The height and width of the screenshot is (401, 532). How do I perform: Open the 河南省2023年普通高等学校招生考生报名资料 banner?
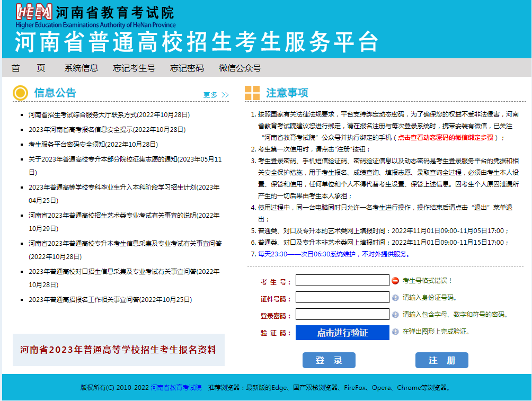tap(118, 350)
